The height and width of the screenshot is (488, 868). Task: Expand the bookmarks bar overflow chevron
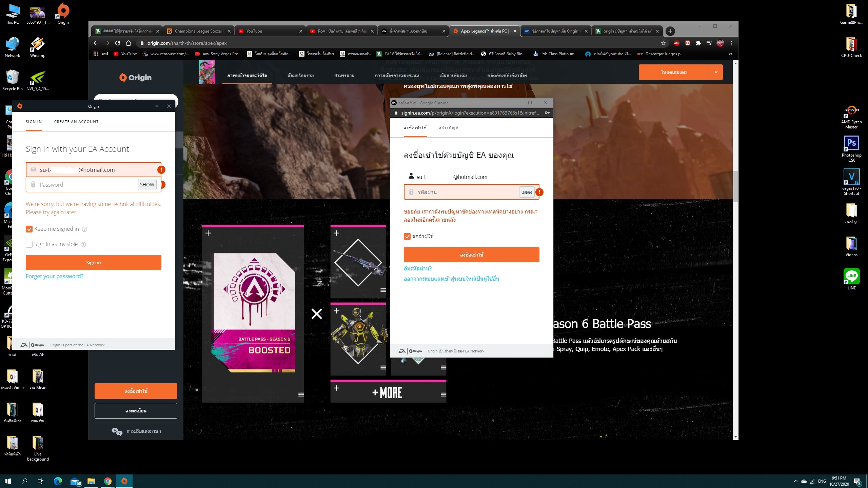(x=730, y=54)
